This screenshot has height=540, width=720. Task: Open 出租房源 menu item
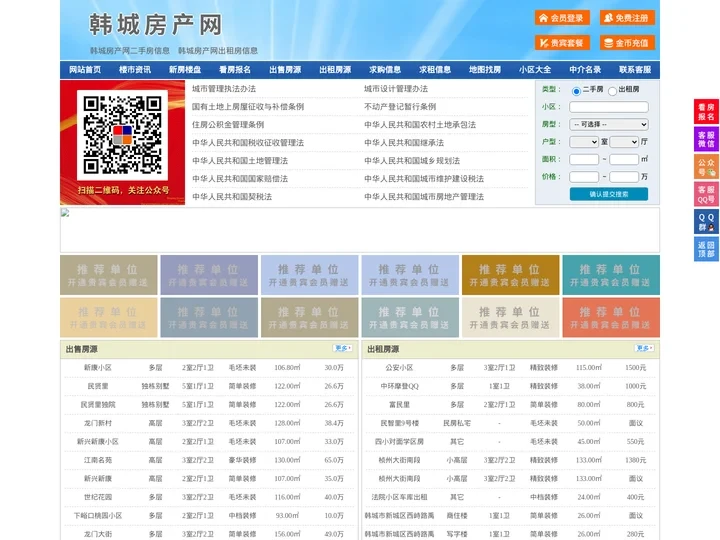[335, 70]
